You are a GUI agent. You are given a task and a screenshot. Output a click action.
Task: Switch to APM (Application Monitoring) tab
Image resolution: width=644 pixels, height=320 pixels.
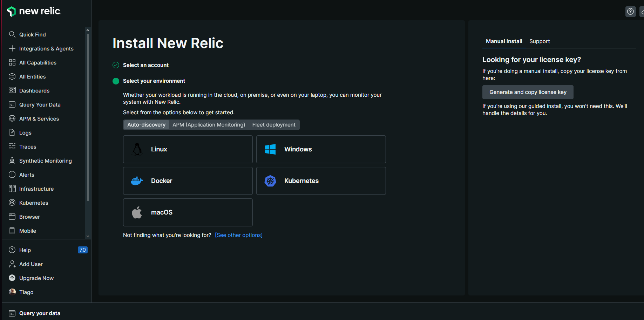click(209, 125)
